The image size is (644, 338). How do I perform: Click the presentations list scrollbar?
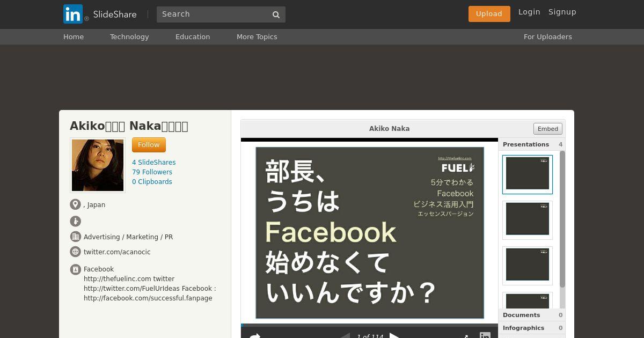(562, 219)
